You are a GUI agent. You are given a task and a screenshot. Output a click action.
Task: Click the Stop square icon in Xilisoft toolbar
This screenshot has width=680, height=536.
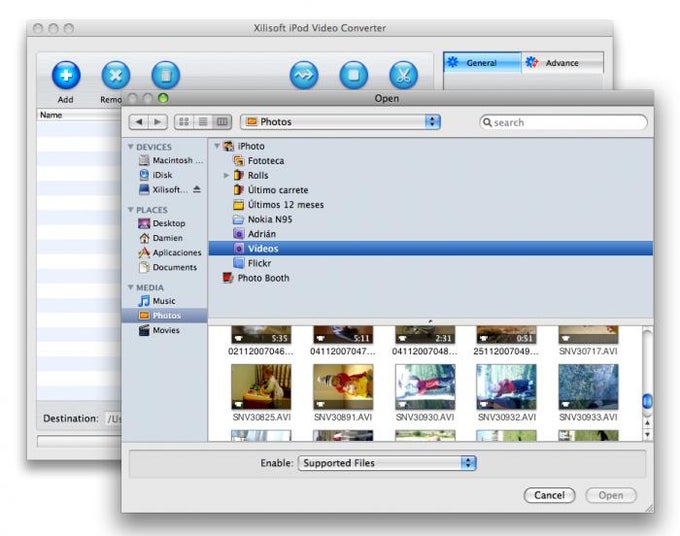[x=354, y=75]
